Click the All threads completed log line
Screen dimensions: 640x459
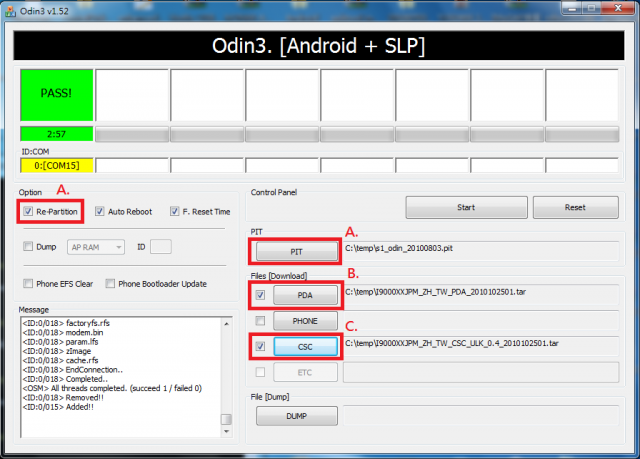[x=112, y=388]
